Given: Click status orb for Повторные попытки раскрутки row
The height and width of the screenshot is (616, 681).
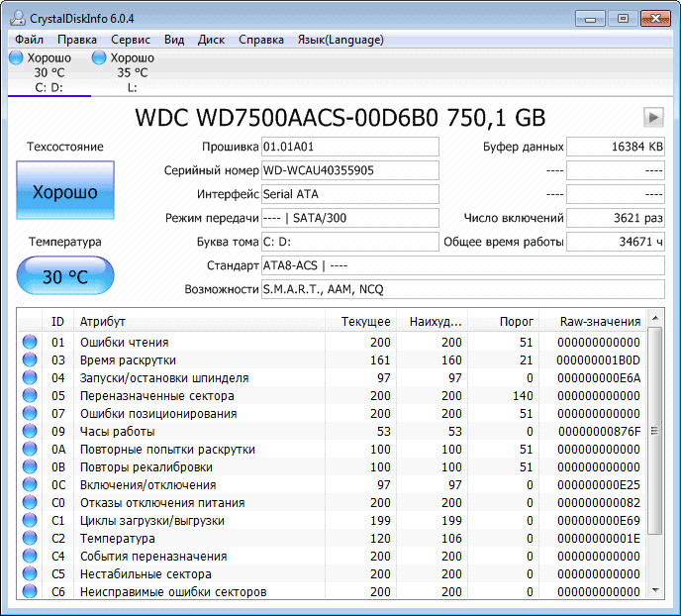Looking at the screenshot, I should coord(30,449).
